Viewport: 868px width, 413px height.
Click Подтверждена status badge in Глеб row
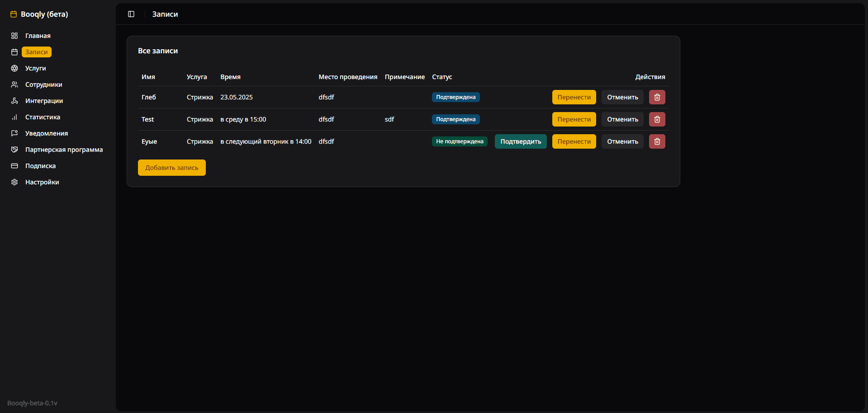click(x=456, y=97)
